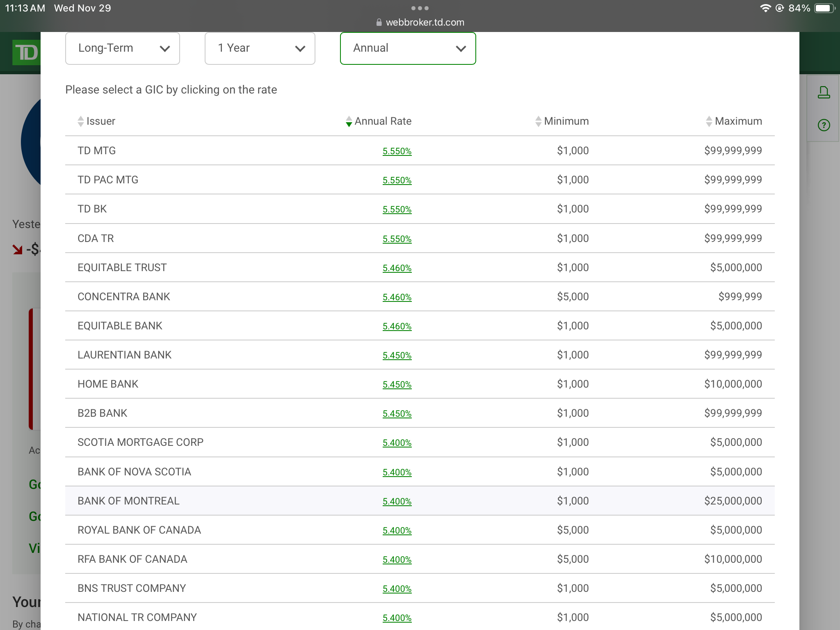The image size is (840, 630).
Task: Select TD PAC MTG 5.550% rate
Action: [x=397, y=180]
